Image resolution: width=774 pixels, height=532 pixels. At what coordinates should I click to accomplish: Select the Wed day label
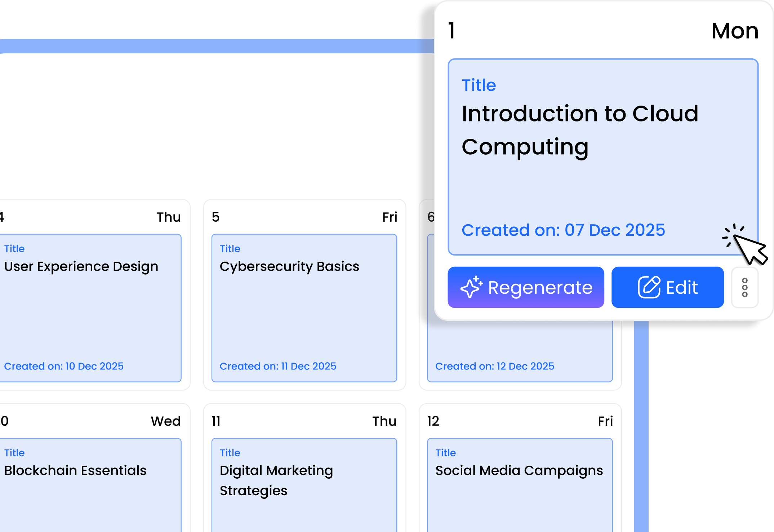click(x=165, y=421)
